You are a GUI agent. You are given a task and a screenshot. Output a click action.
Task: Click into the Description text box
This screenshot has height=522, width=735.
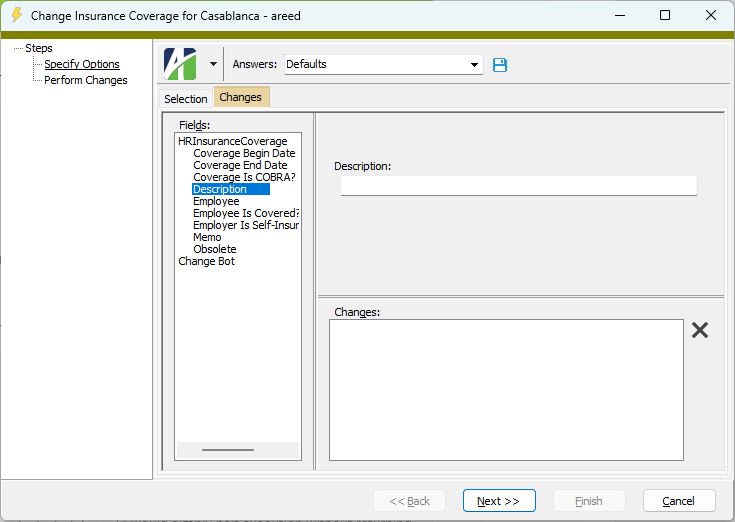(x=518, y=186)
